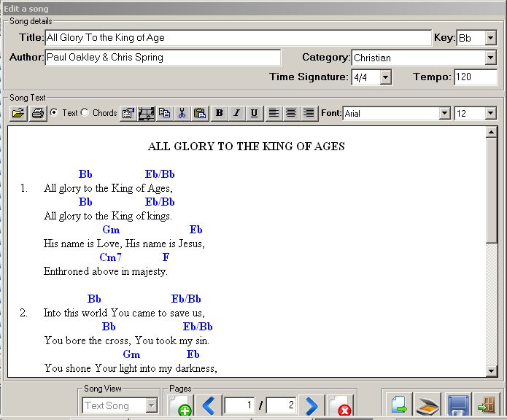The height and width of the screenshot is (420, 507).
Task: Click the line 'You bore the cross, You took my sin.'
Action: [x=127, y=341]
